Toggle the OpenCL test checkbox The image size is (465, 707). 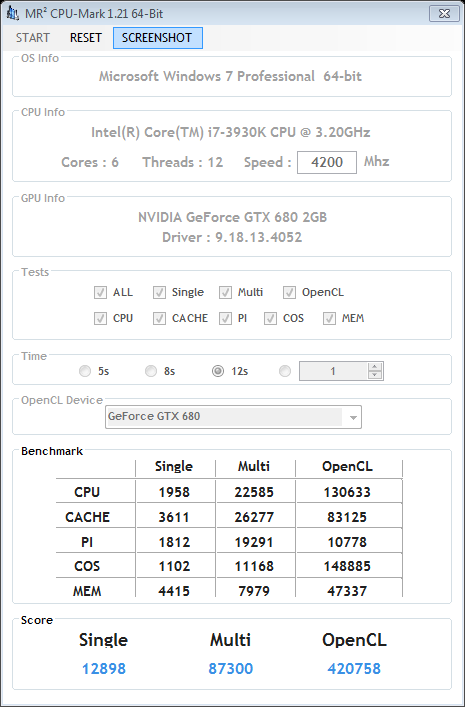click(x=289, y=293)
